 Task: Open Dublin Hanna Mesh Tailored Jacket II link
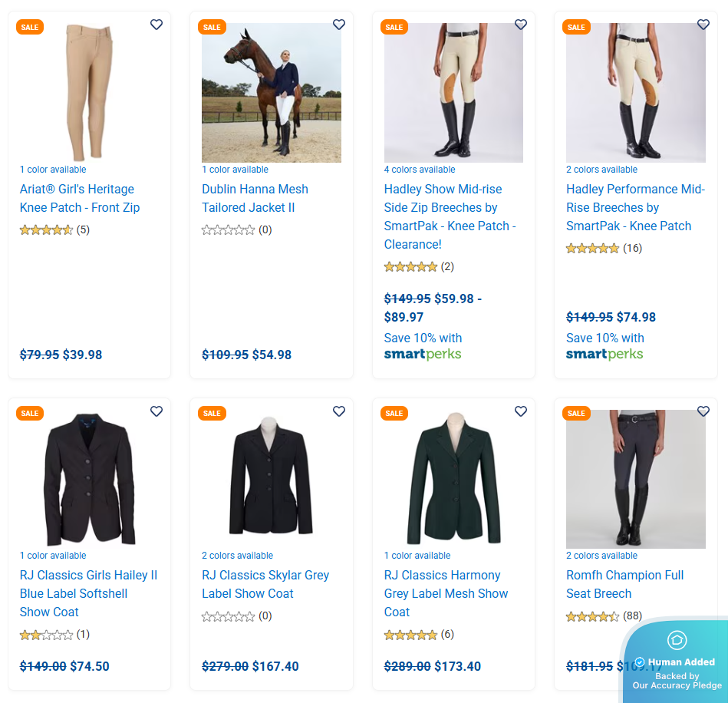(x=255, y=198)
